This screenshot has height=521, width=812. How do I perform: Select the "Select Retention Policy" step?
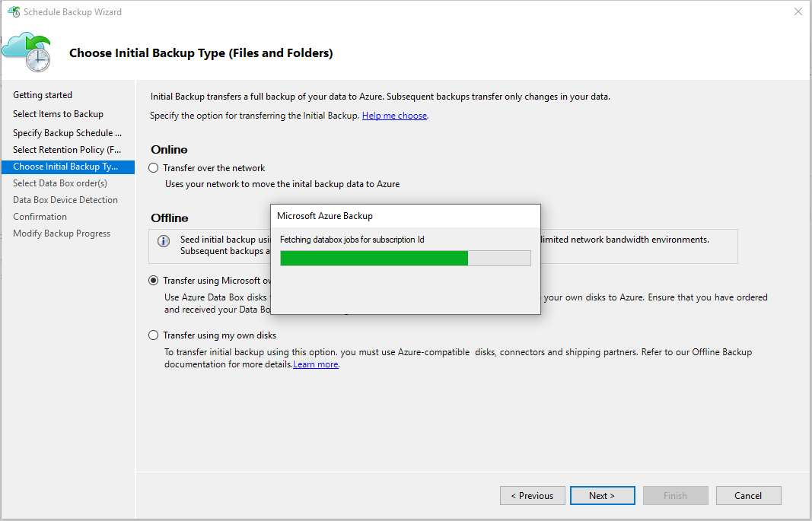pyautogui.click(x=67, y=149)
